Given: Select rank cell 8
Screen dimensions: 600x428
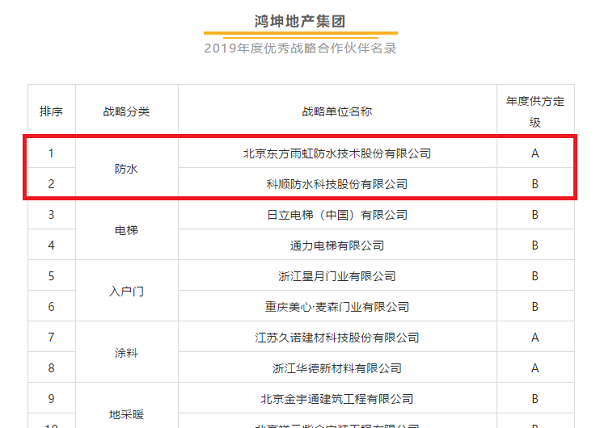Looking at the screenshot, I should pos(51,368).
